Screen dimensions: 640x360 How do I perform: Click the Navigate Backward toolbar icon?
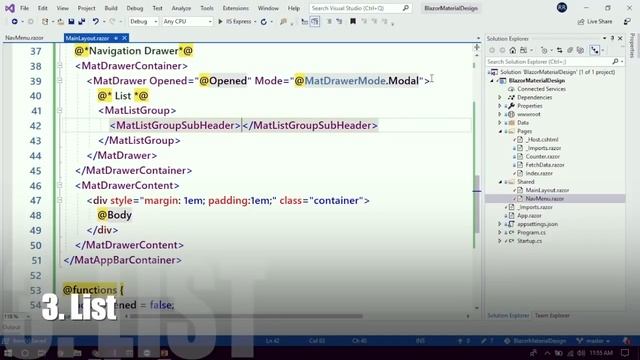(x=15, y=22)
